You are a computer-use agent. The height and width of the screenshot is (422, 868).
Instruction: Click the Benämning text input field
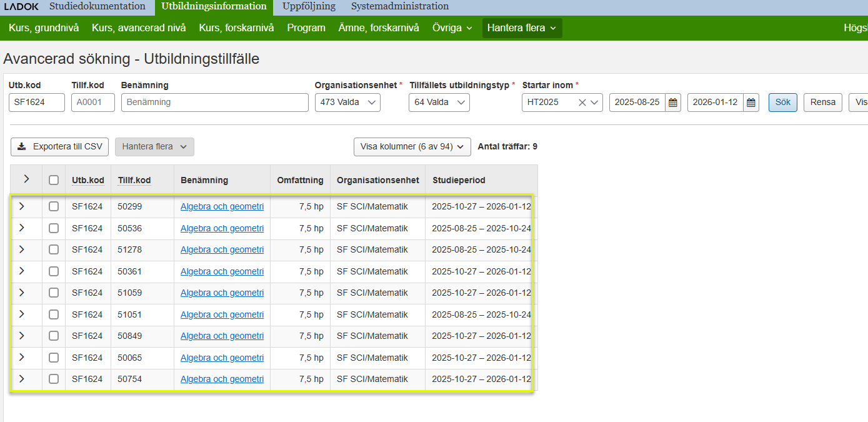[214, 103]
